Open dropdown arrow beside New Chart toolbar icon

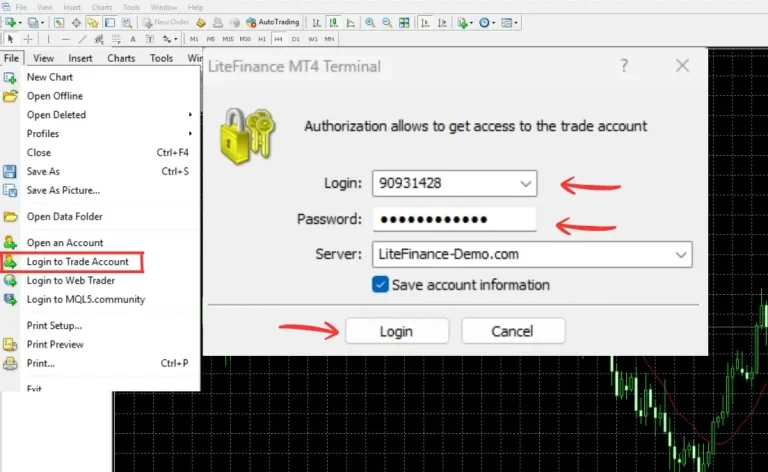(20, 23)
